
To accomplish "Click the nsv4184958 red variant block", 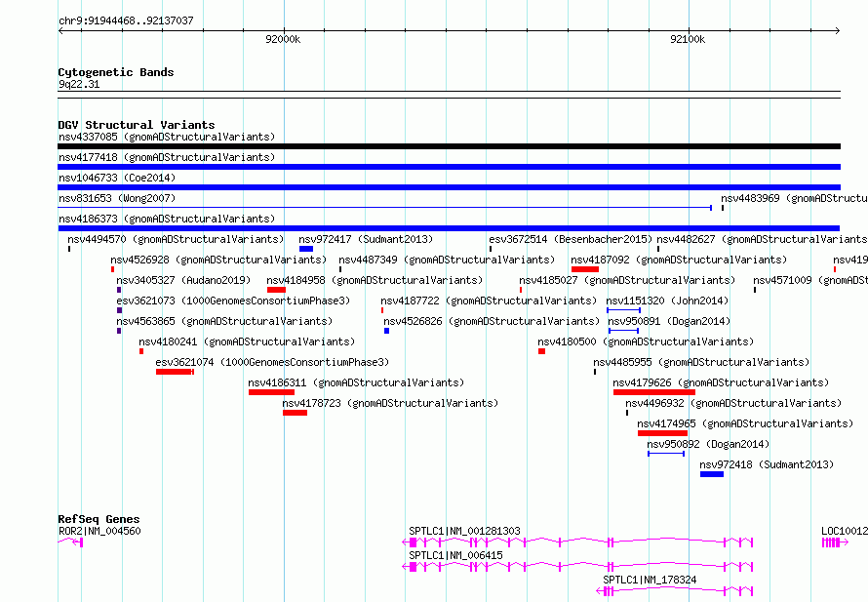I will pos(276,290).
